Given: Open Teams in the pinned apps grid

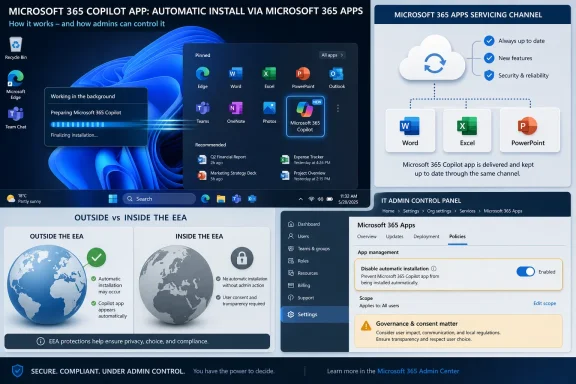Looking at the screenshot, I should [x=202, y=112].
